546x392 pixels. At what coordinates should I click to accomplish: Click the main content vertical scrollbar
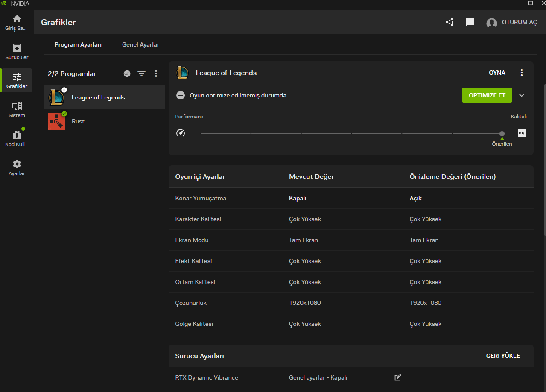click(x=544, y=160)
